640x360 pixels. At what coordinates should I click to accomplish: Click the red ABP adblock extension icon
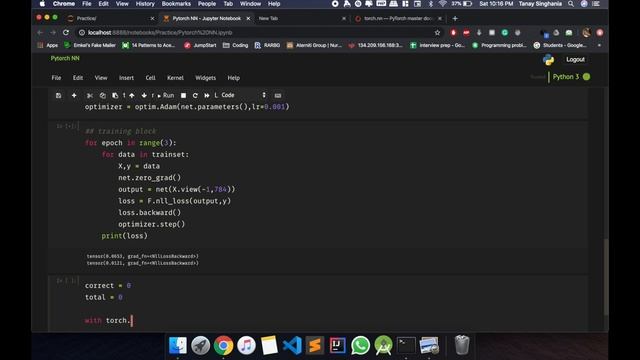point(466,33)
